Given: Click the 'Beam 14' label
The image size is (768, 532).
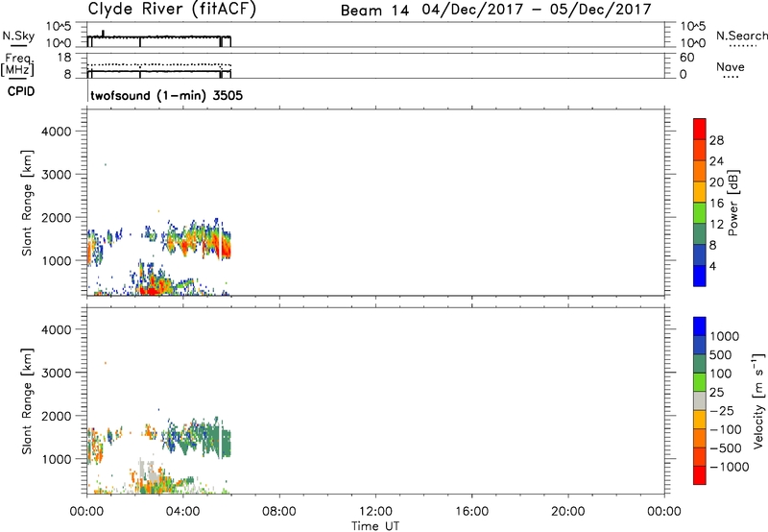Looking at the screenshot, I should 374,11.
